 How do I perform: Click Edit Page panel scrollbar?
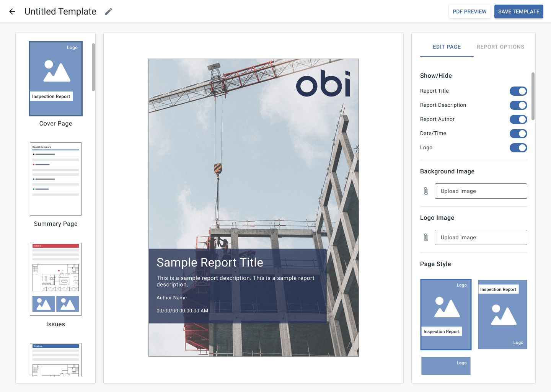(x=533, y=96)
